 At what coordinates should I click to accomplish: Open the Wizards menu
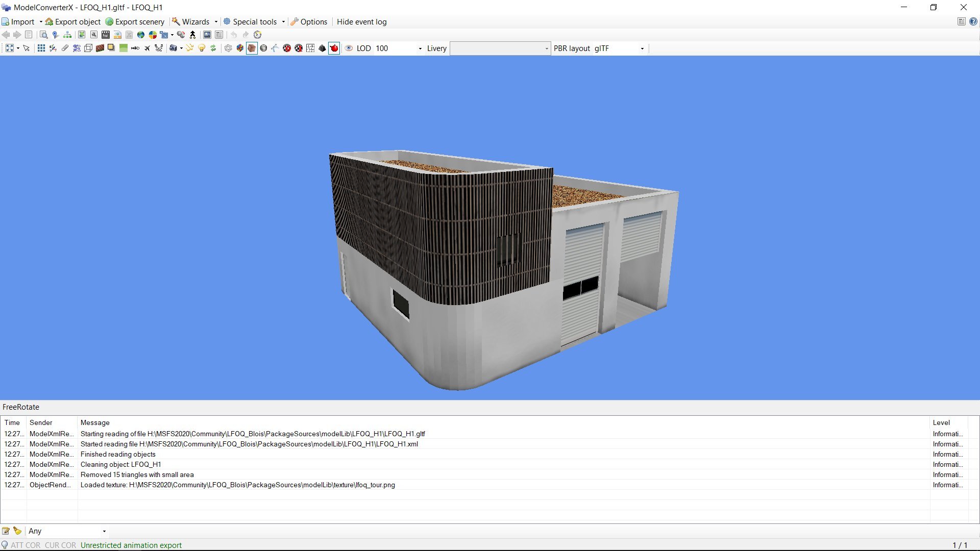pyautogui.click(x=195, y=21)
